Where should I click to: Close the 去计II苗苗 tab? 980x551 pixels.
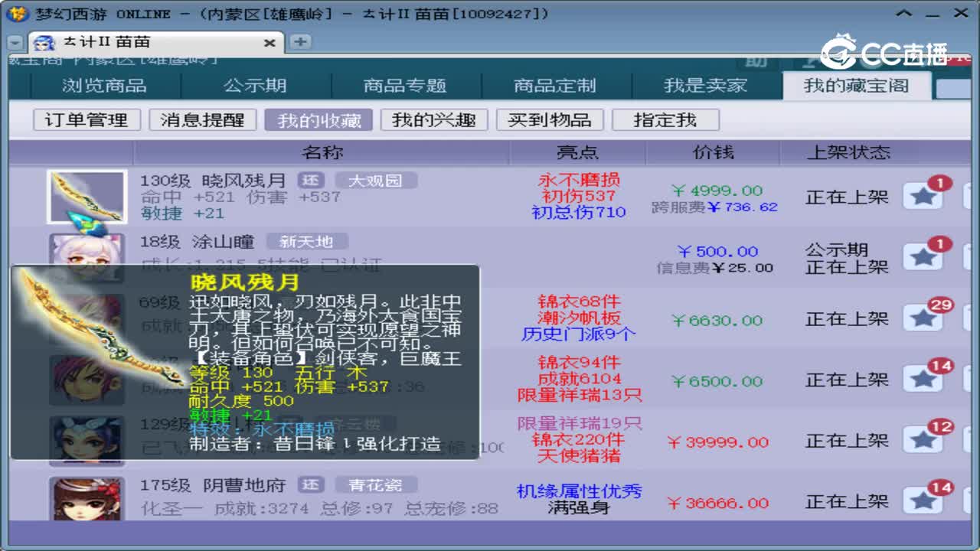point(269,44)
